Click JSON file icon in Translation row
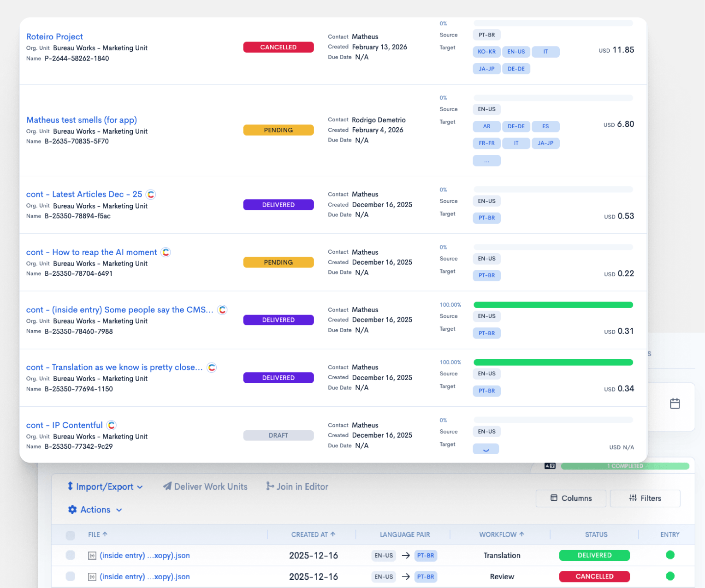Screen dimensions: 705x588 click(92, 556)
